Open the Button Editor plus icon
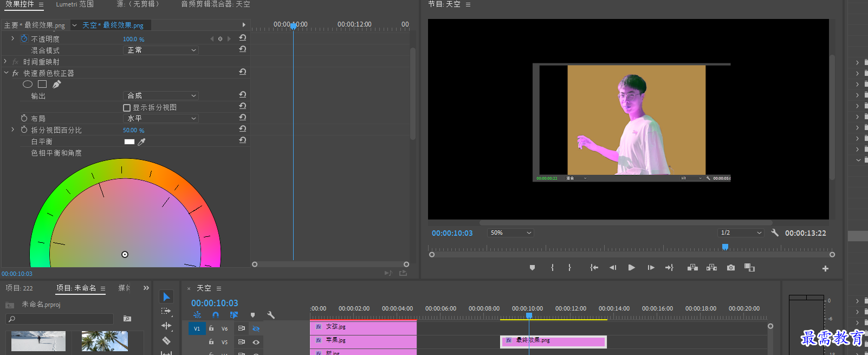The width and height of the screenshot is (868, 355). tap(825, 268)
